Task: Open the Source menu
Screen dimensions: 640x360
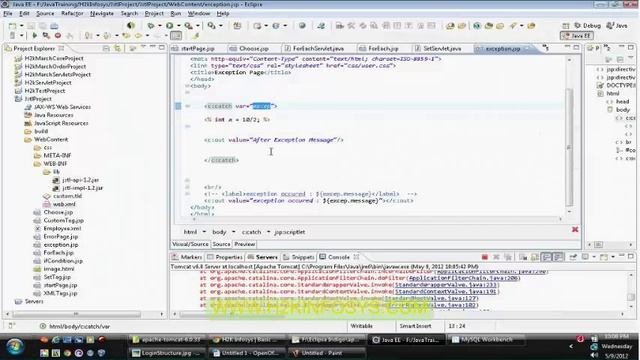Action: 45,13
